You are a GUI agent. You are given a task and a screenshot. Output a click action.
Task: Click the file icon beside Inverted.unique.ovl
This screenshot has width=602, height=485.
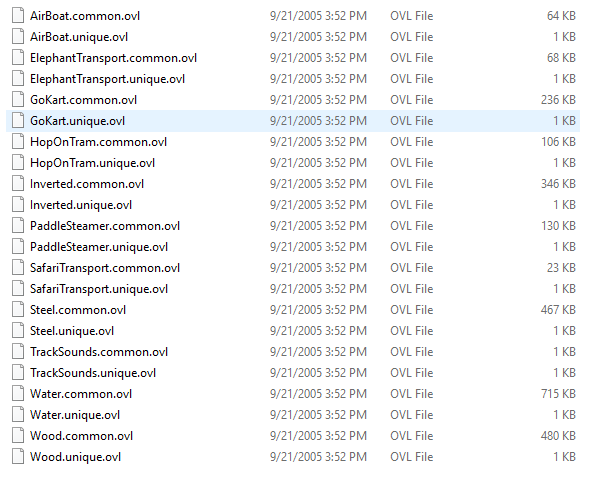tap(18, 205)
